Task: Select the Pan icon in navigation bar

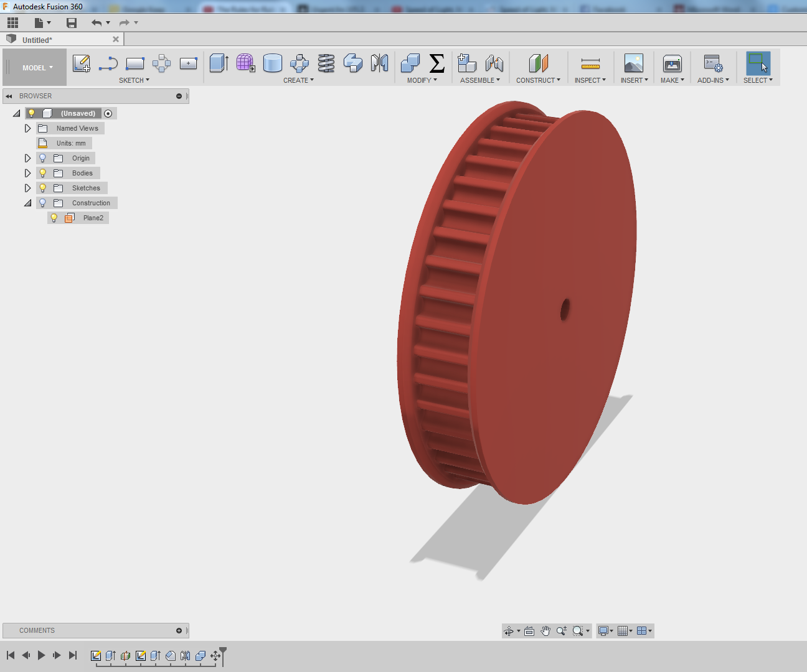Action: (x=545, y=630)
